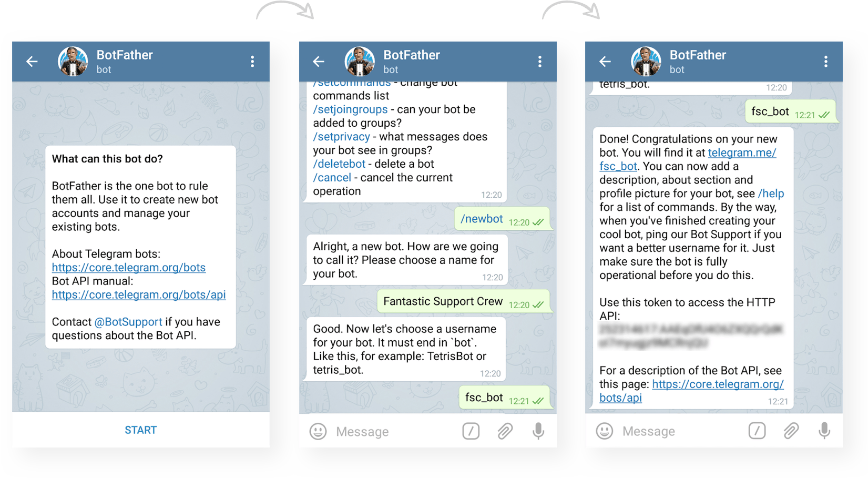Tap the /help command in third chat

[771, 194]
